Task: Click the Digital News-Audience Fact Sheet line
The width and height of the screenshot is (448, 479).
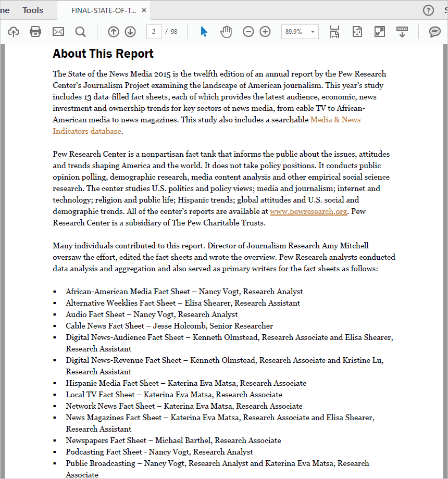Action: click(230, 343)
